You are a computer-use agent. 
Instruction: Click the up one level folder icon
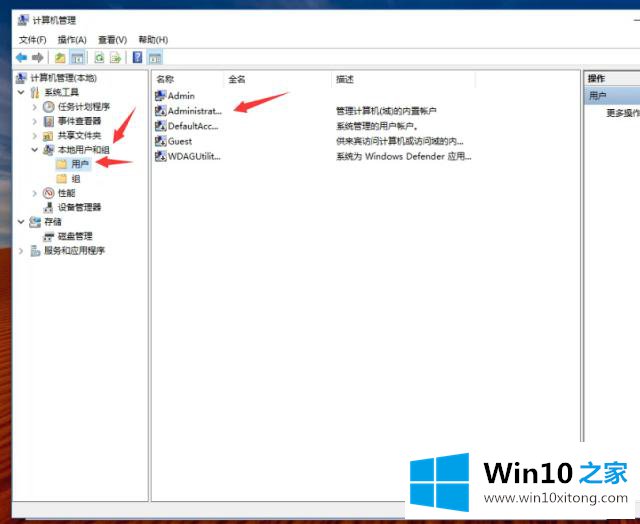(60, 58)
